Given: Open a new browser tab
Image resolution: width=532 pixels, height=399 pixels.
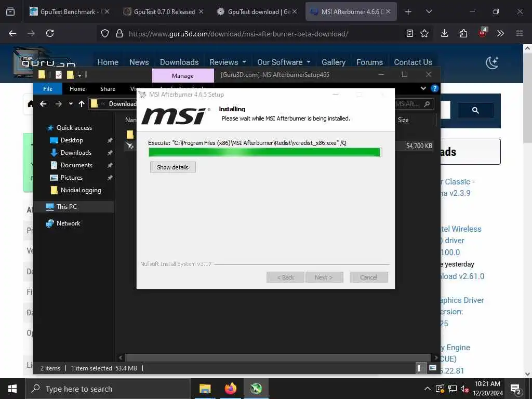Looking at the screenshot, I should (x=408, y=12).
